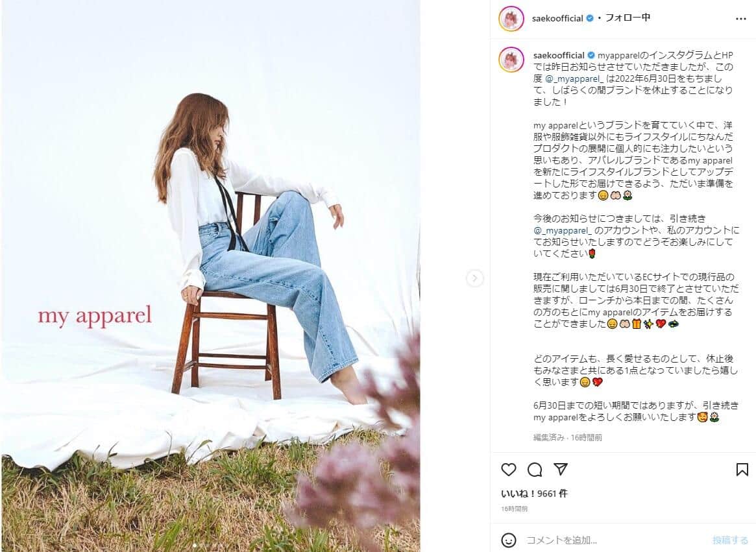Image resolution: width=756 pixels, height=552 pixels.
Task: Click the main my apparel photo
Action: (x=211, y=275)
